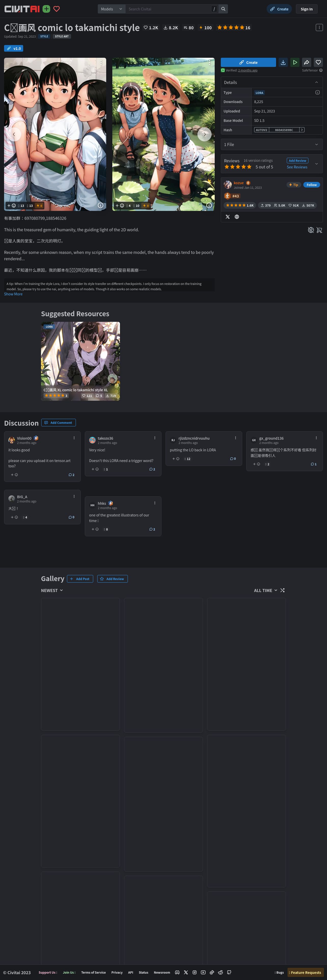Open the Discord icon in footer

pos(177,972)
